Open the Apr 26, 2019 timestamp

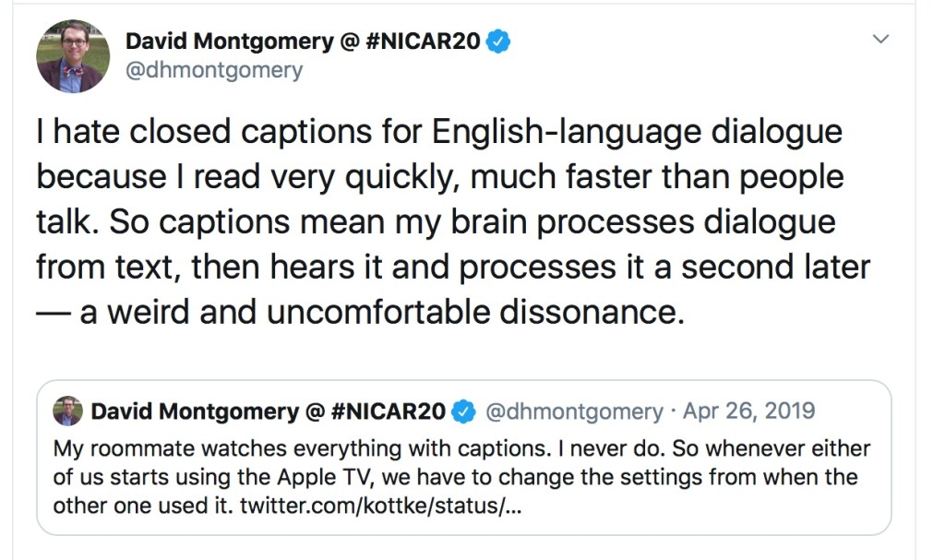coord(748,411)
